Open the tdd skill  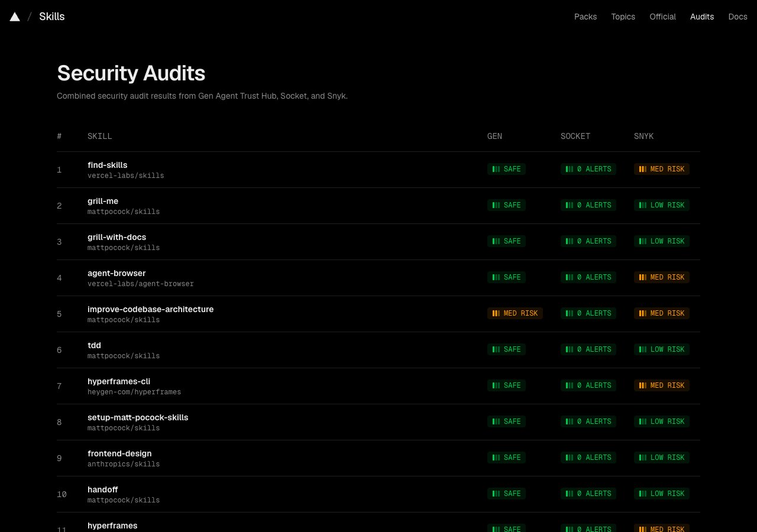click(378, 350)
